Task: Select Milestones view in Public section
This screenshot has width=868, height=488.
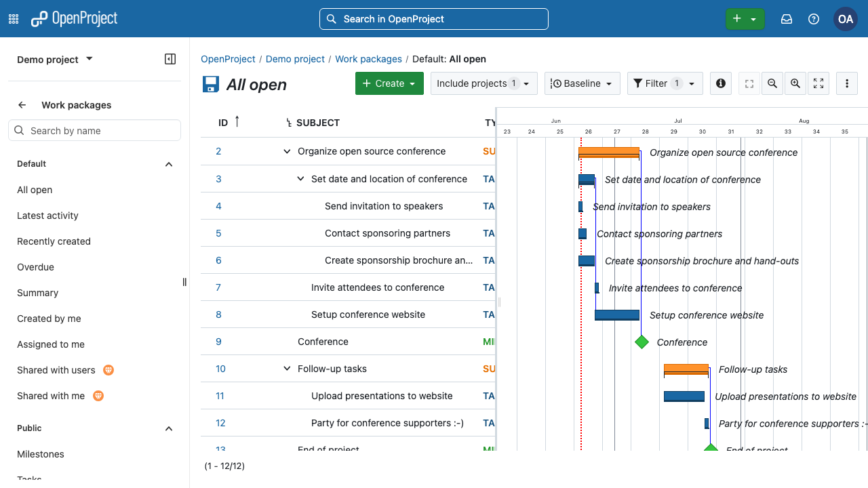Action: 41,454
